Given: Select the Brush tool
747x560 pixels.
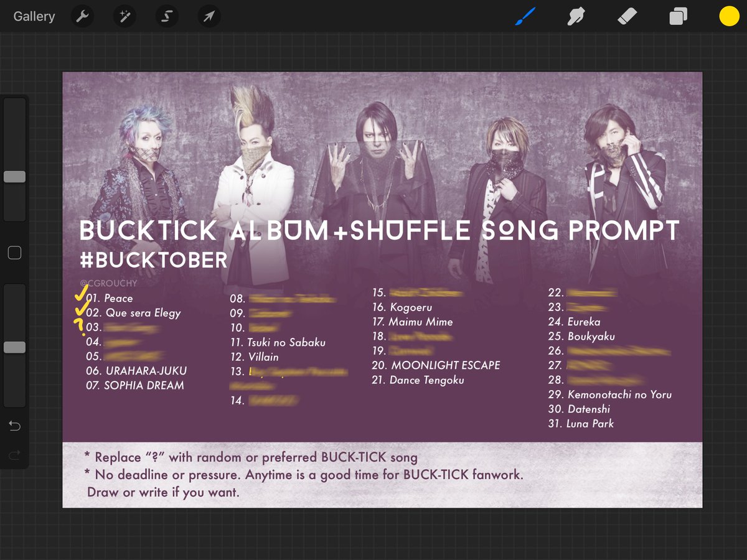Looking at the screenshot, I should click(526, 16).
